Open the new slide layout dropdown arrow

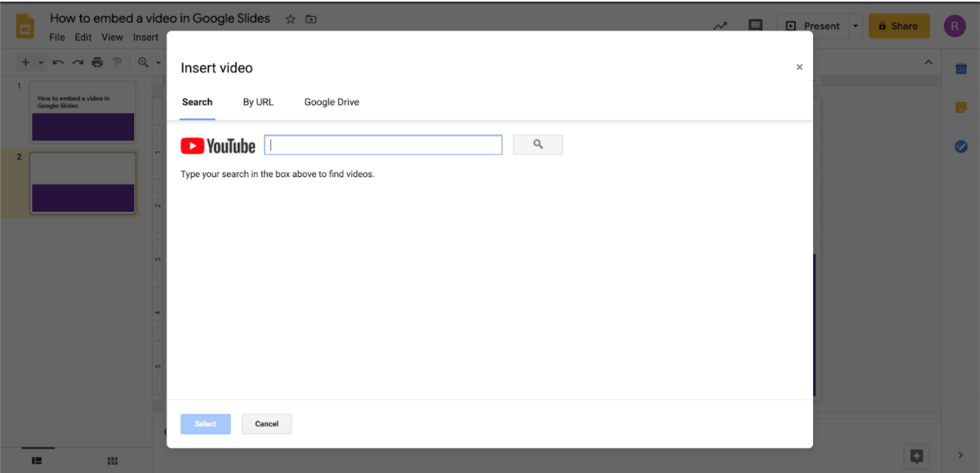[41, 63]
